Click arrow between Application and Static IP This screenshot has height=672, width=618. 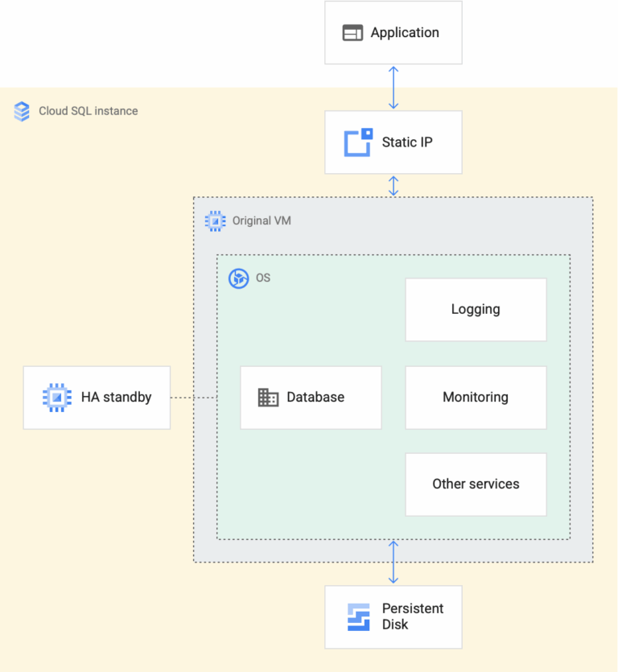click(x=393, y=88)
